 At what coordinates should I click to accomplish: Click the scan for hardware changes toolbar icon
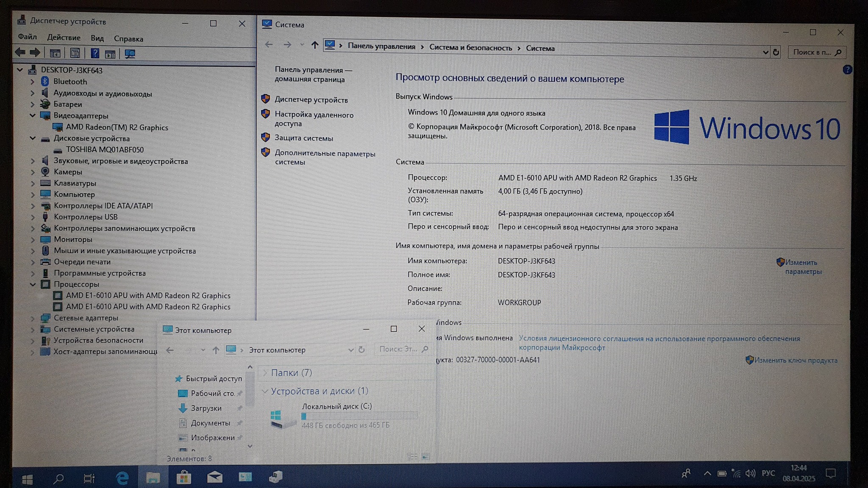coord(130,54)
